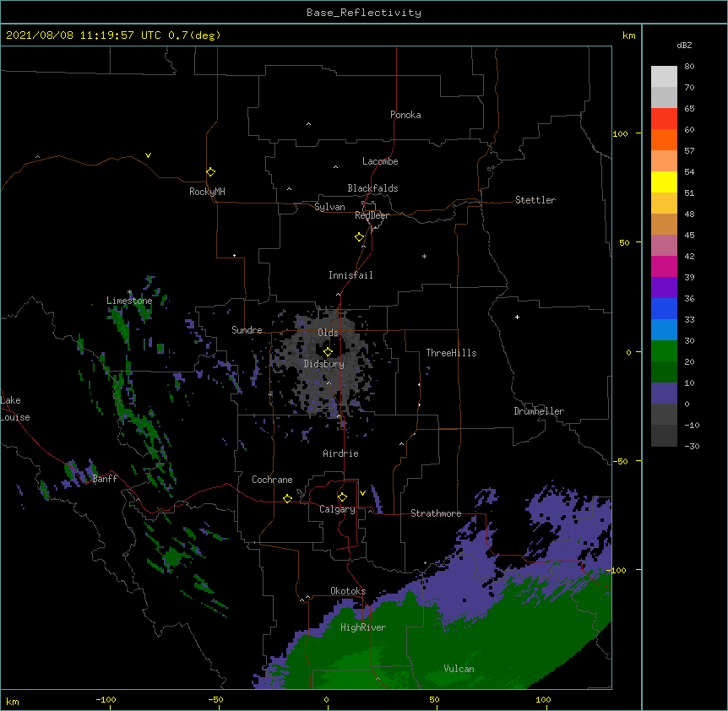Click the Limestone label
This screenshot has width=728, height=711.
(x=129, y=301)
